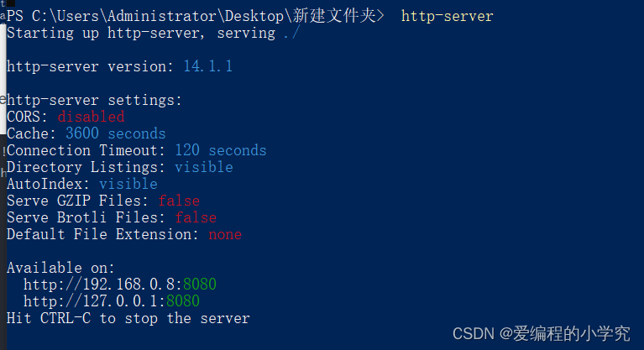Click the CSDN watermark text
The width and height of the screenshot is (644, 350).
(542, 333)
